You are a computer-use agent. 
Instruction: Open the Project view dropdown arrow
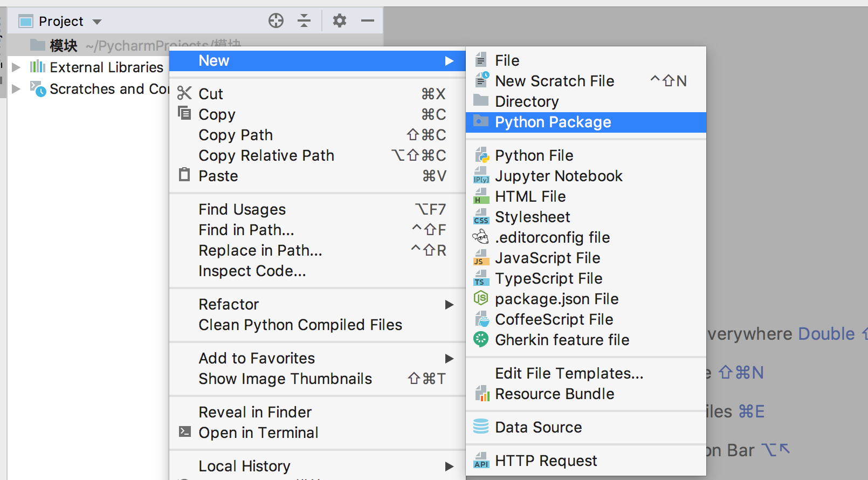pyautogui.click(x=97, y=22)
